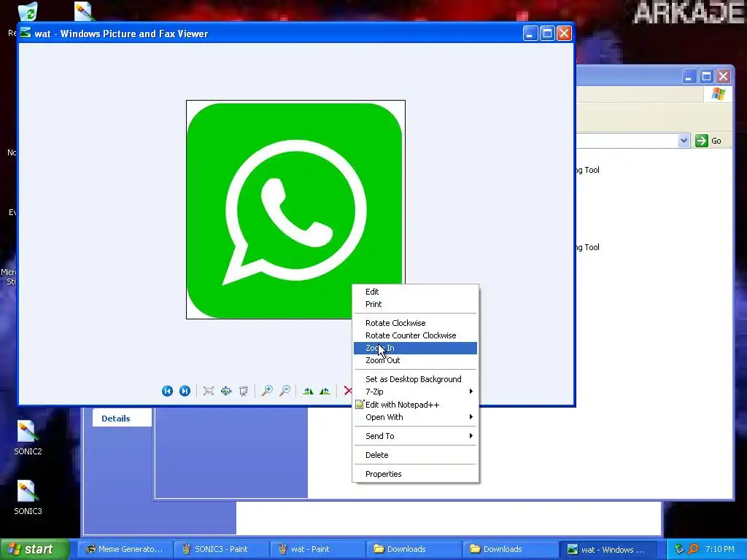Image resolution: width=747 pixels, height=560 pixels.
Task: Maximize the Explorer window behind
Action: [x=706, y=76]
